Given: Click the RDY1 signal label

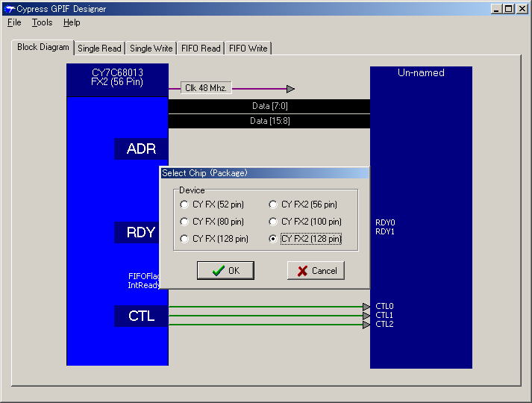Looking at the screenshot, I should 385,231.
